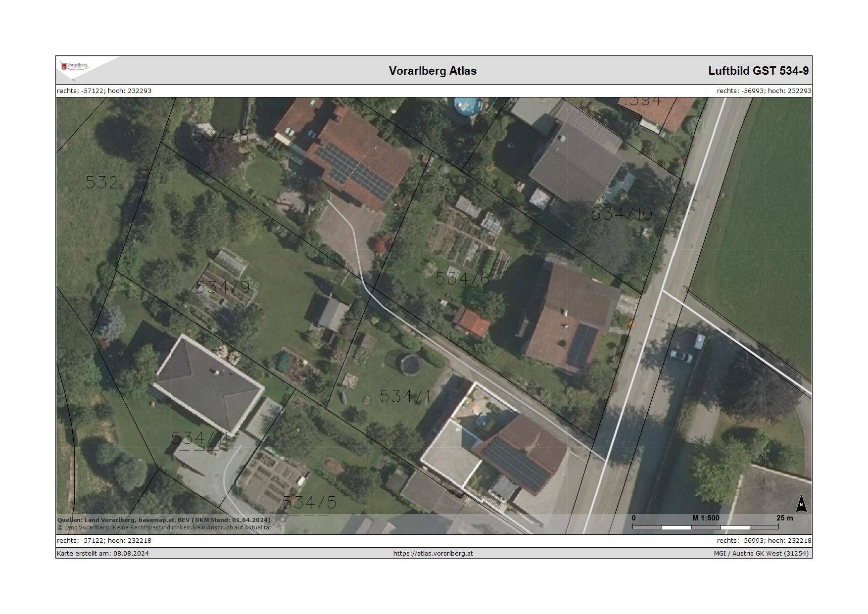Click the parcel label 534/11
Screen dimensions: 868x614
point(200,438)
